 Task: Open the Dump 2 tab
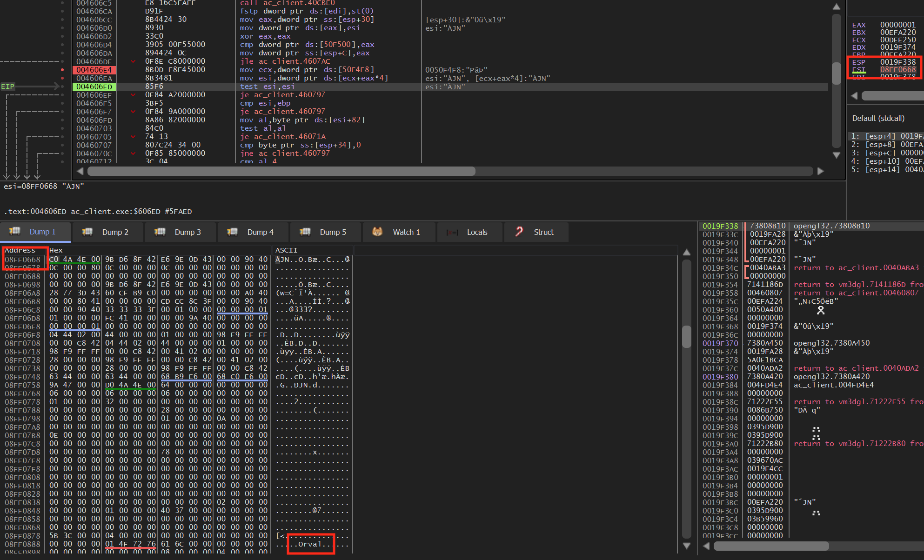point(108,232)
